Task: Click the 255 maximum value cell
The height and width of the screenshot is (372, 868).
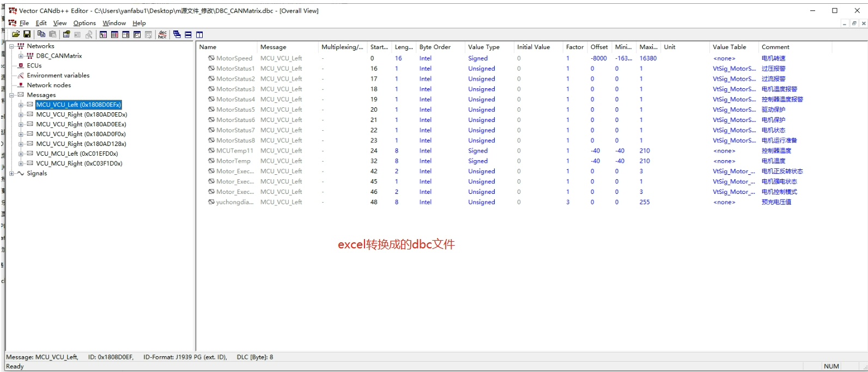Action: (645, 202)
